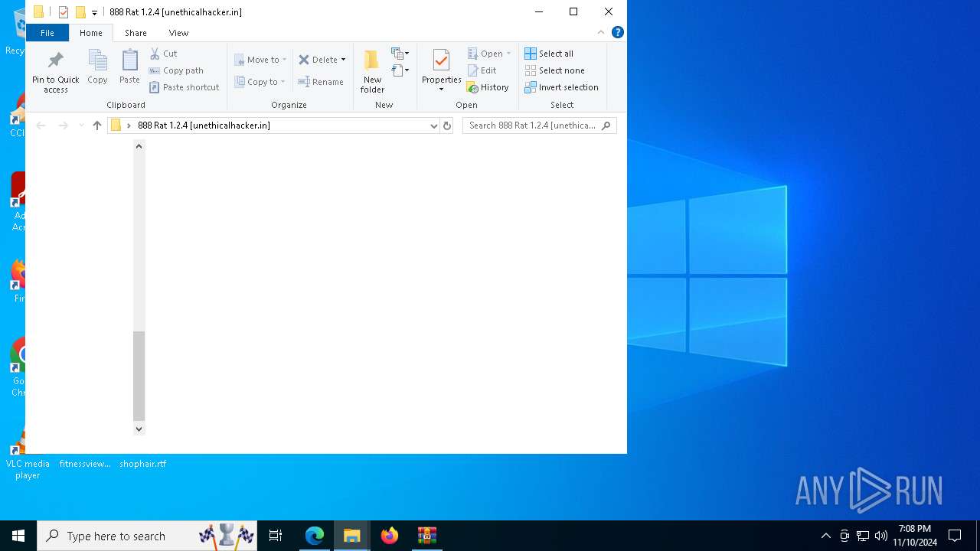Click the navigation pane scroll-up arrow
This screenshot has width=980, height=551.
pyautogui.click(x=139, y=145)
